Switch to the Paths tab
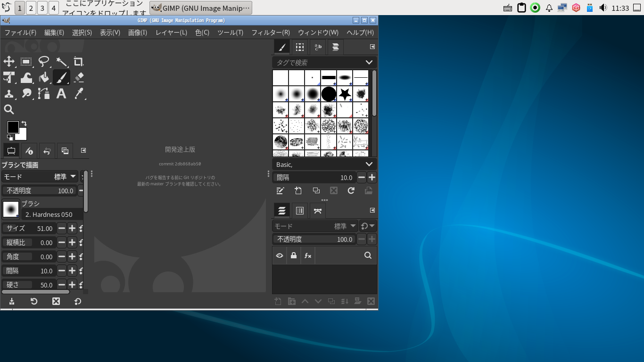 click(318, 211)
